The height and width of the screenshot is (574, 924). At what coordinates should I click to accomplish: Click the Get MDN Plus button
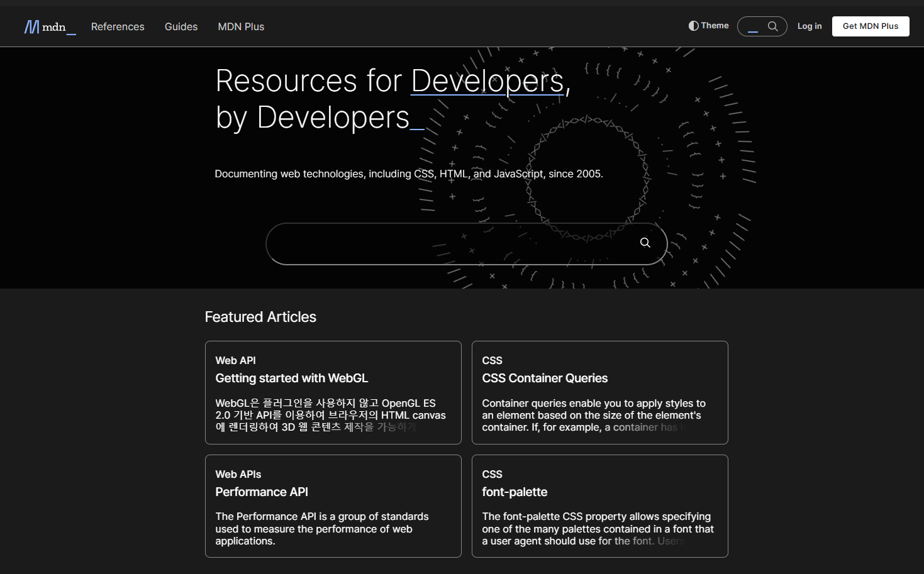pyautogui.click(x=871, y=26)
